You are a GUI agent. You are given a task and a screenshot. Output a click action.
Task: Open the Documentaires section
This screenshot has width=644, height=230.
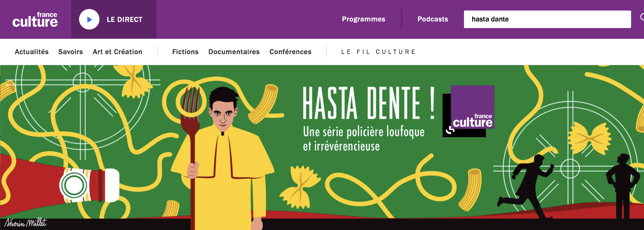(234, 52)
